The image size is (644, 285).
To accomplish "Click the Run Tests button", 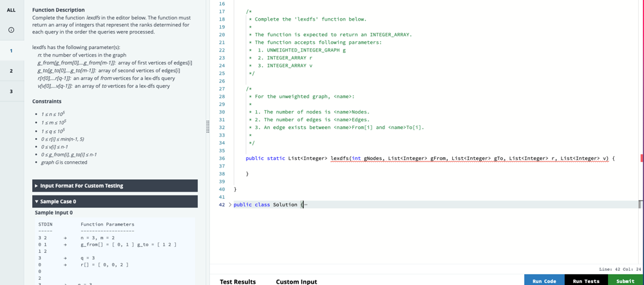I will click(x=586, y=280).
